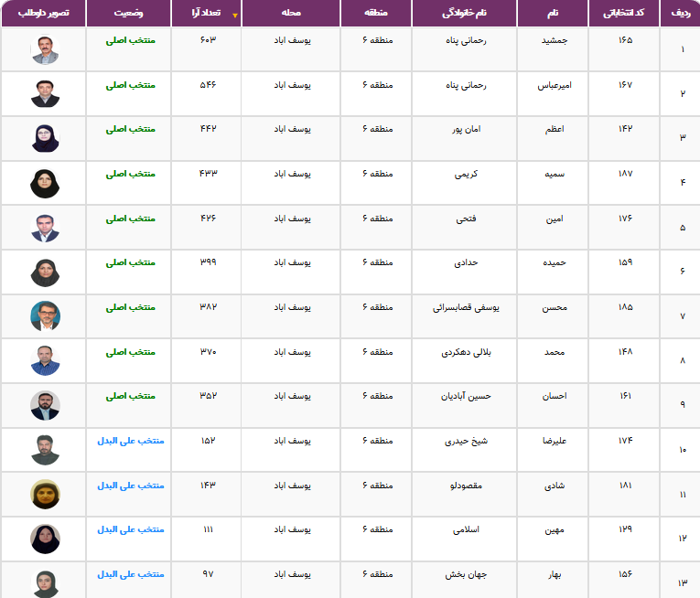This screenshot has height=598, width=700.
Task: Click vote count ۴۲۶
Action: (x=208, y=218)
